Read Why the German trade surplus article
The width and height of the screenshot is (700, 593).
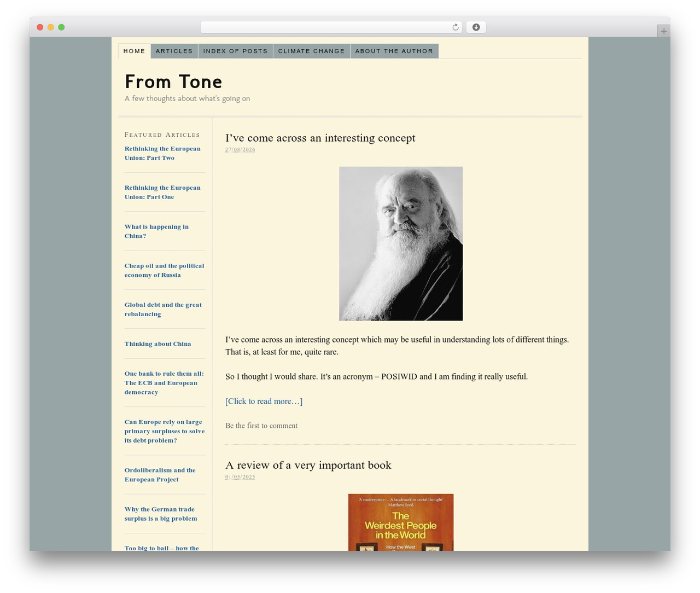pyautogui.click(x=161, y=514)
